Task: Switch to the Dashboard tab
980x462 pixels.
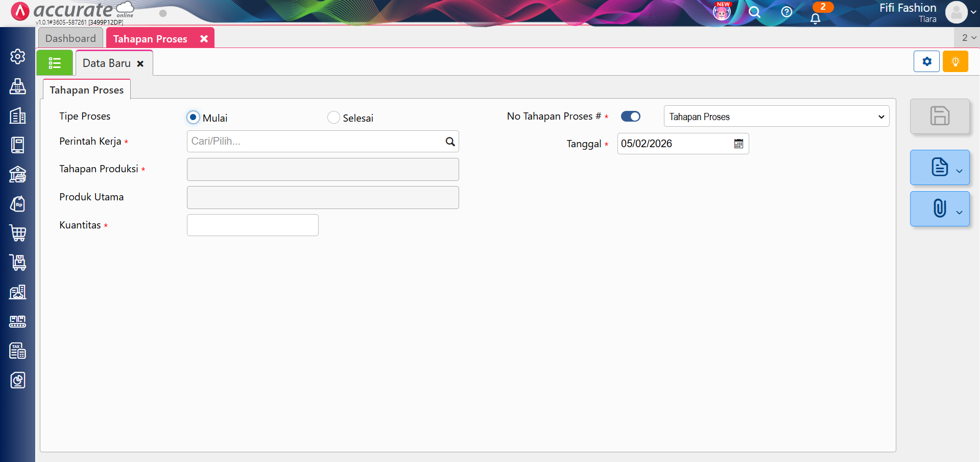Action: coord(70,38)
